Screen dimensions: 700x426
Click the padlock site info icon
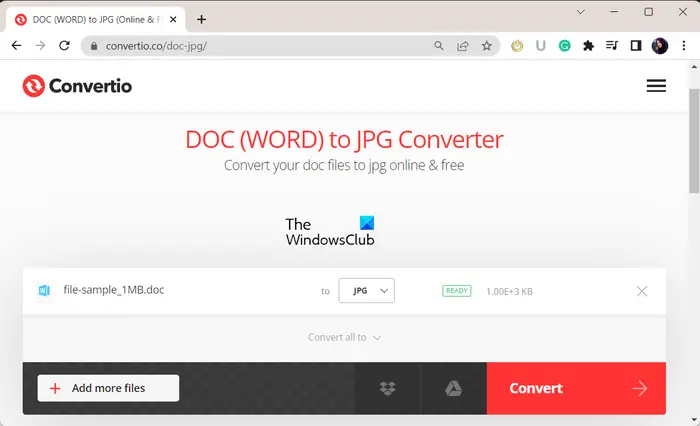coord(94,46)
